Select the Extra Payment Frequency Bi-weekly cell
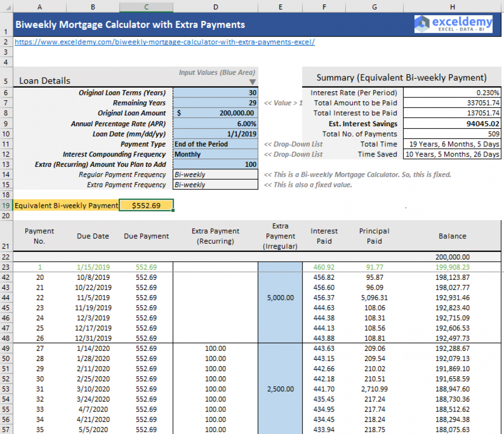Screen dimensions: 504x434 tap(215, 185)
